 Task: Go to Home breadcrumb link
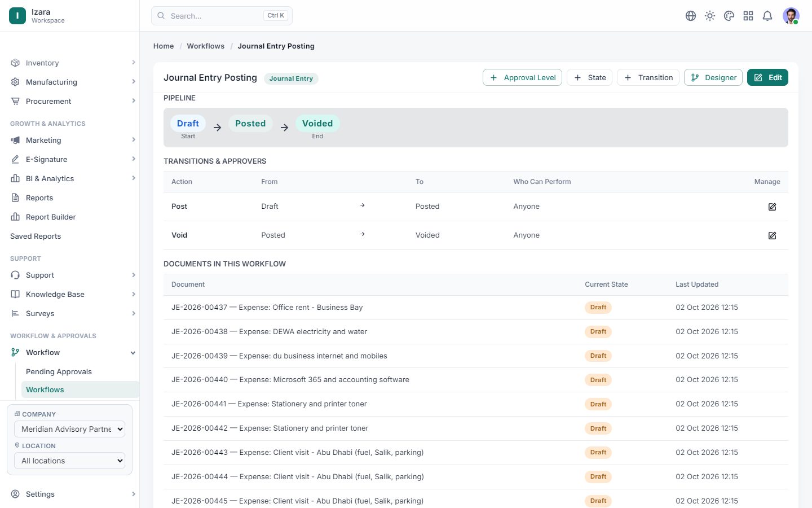point(164,46)
